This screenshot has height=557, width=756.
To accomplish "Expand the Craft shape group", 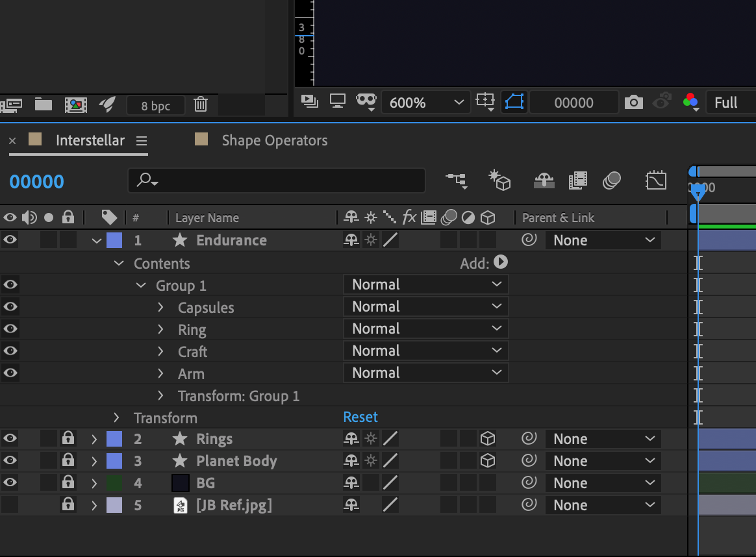I will [x=160, y=352].
